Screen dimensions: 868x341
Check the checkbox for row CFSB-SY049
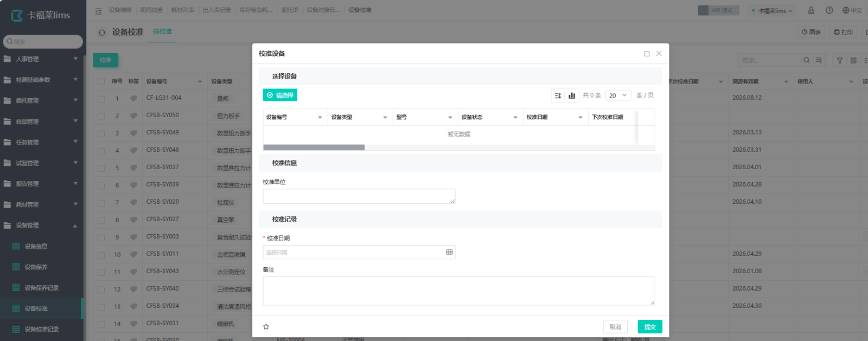click(x=101, y=133)
